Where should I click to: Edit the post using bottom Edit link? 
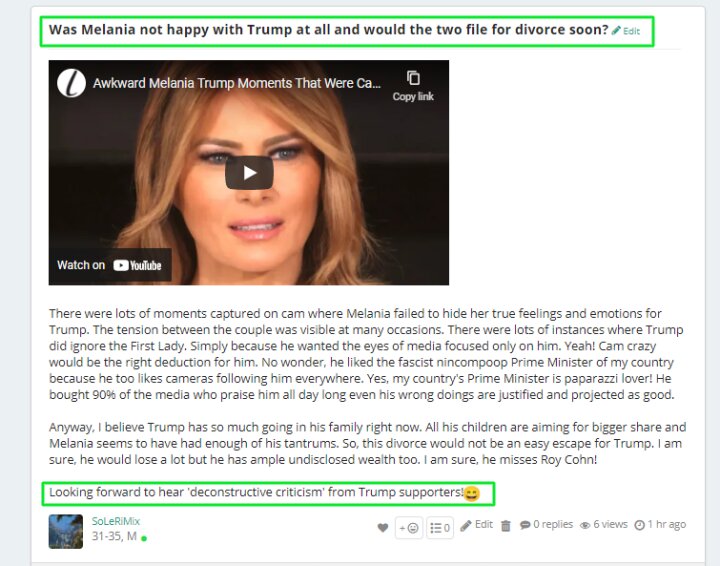pyautogui.click(x=484, y=524)
